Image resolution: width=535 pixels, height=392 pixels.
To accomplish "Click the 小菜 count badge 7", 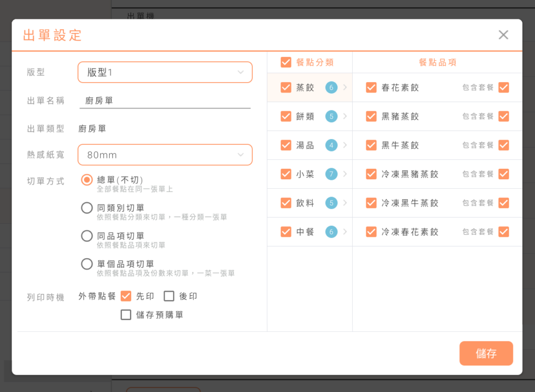I will click(331, 174).
